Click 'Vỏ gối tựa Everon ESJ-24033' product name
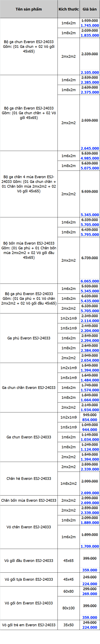The height and width of the screenshot is (644, 100). [x=29, y=579]
